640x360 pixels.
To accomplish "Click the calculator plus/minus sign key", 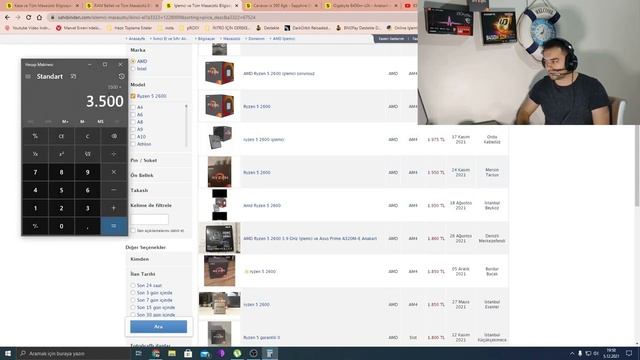I will (35, 226).
